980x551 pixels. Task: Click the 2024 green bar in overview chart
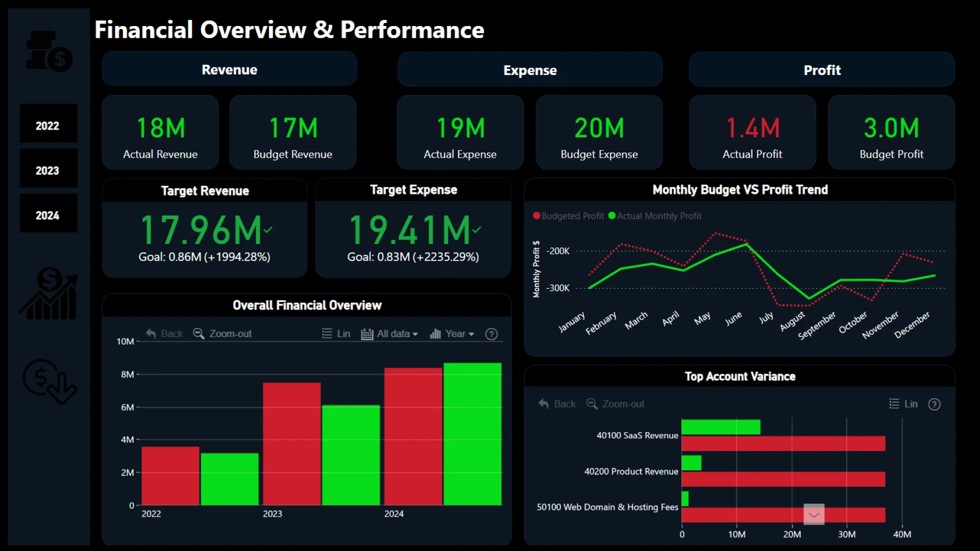pos(472,434)
